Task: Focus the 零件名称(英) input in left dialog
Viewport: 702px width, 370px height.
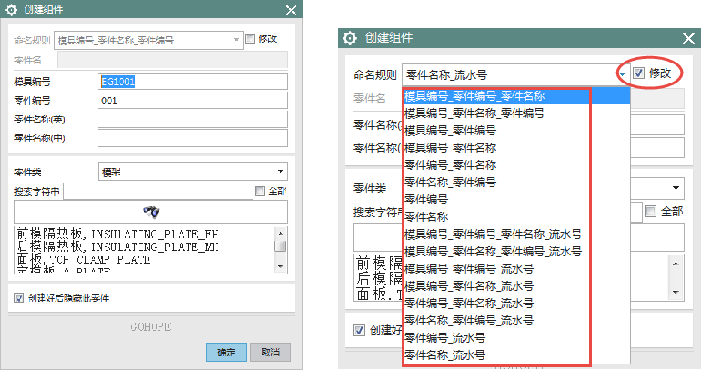Action: click(x=193, y=119)
